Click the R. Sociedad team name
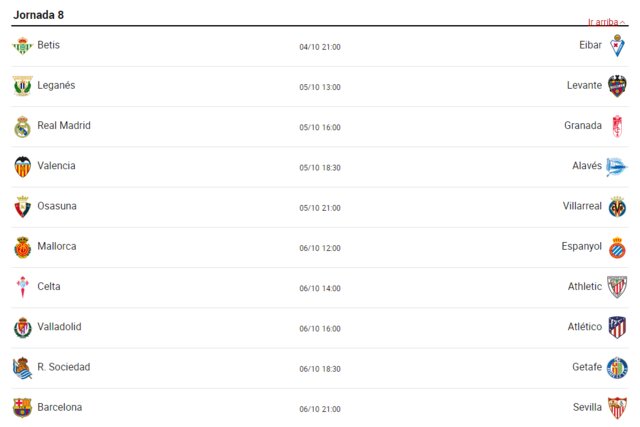The height and width of the screenshot is (427, 640). 64,367
